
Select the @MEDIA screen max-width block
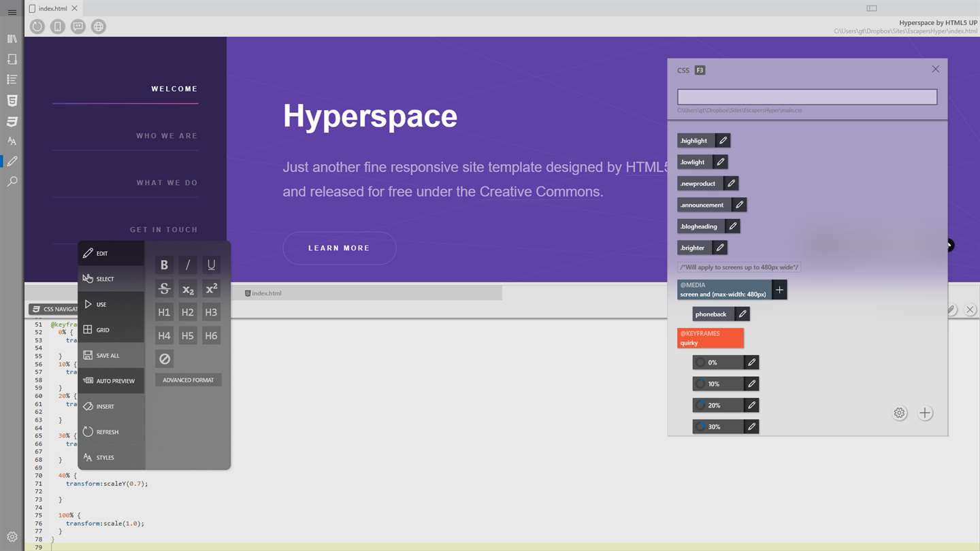(724, 290)
